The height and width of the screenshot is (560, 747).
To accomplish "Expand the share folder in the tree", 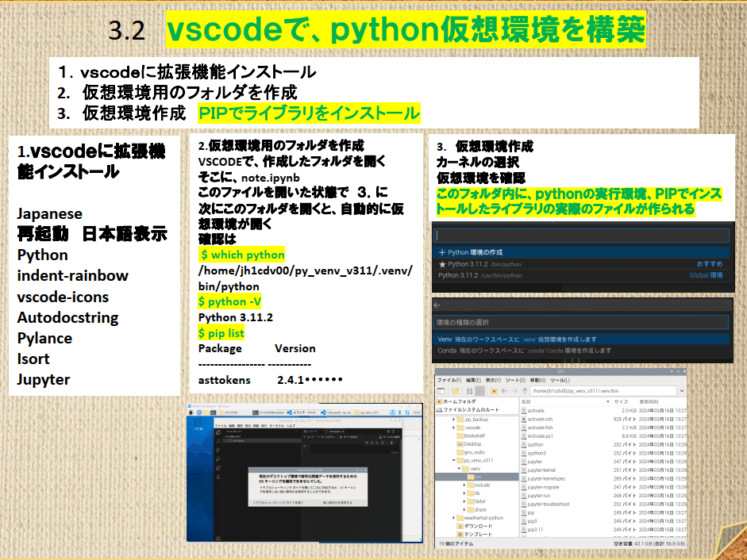I will (x=464, y=509).
